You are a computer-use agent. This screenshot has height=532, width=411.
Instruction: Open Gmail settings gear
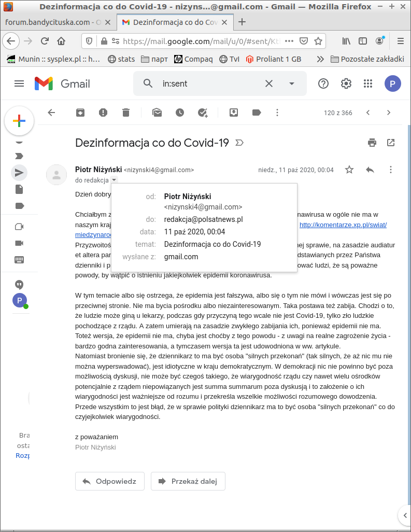(x=346, y=83)
